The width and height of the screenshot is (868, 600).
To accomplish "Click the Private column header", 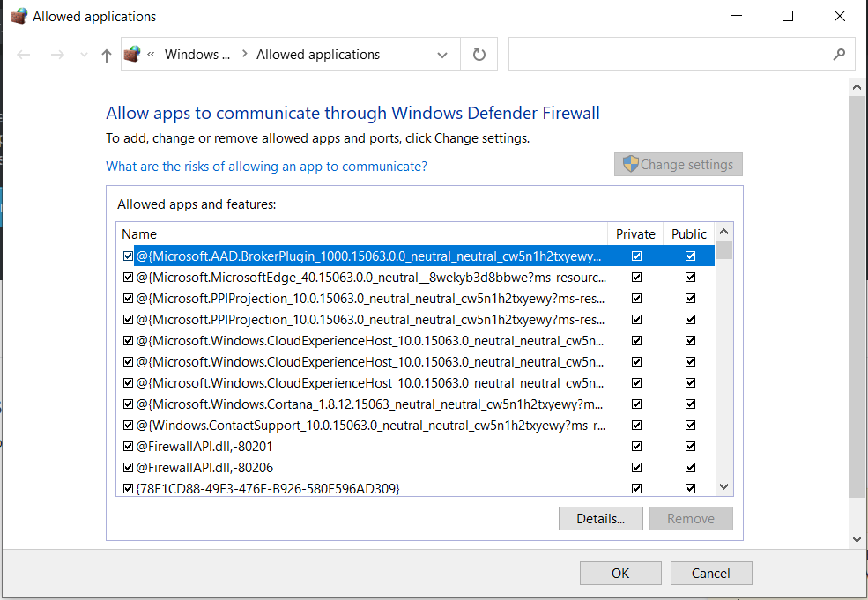I will [x=635, y=234].
